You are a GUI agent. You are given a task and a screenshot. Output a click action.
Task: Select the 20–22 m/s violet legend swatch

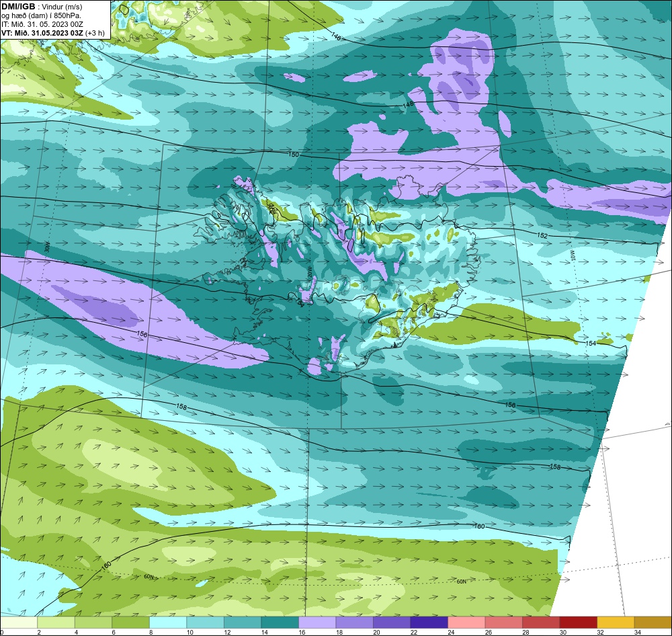(x=392, y=623)
